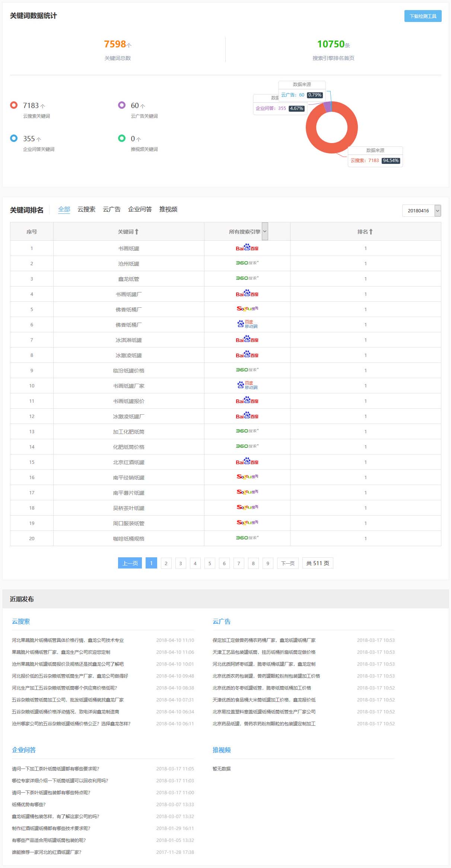Viewport: 451px width, 868px height.
Task: Toggle blue 企业问答关键词 legend marker
Action: coord(14,139)
